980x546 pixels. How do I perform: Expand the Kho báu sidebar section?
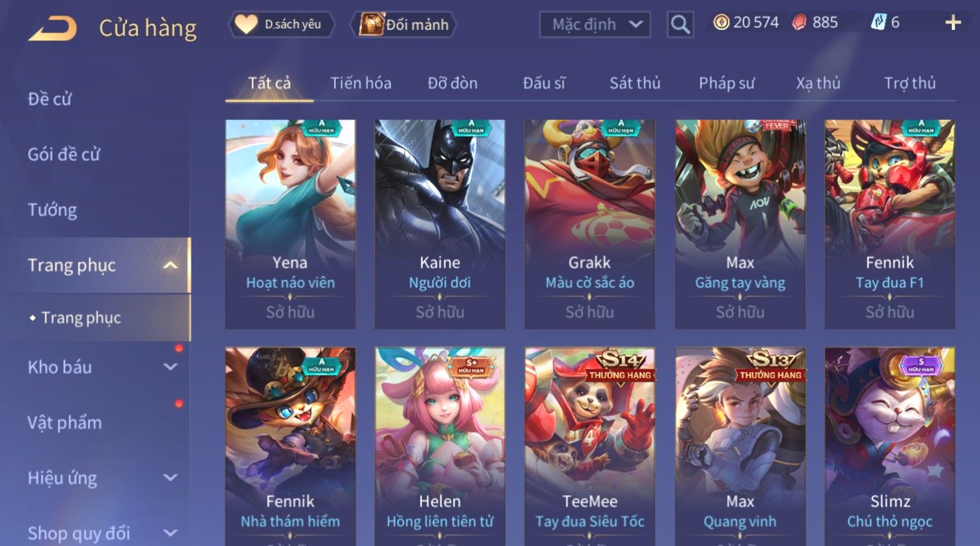170,367
